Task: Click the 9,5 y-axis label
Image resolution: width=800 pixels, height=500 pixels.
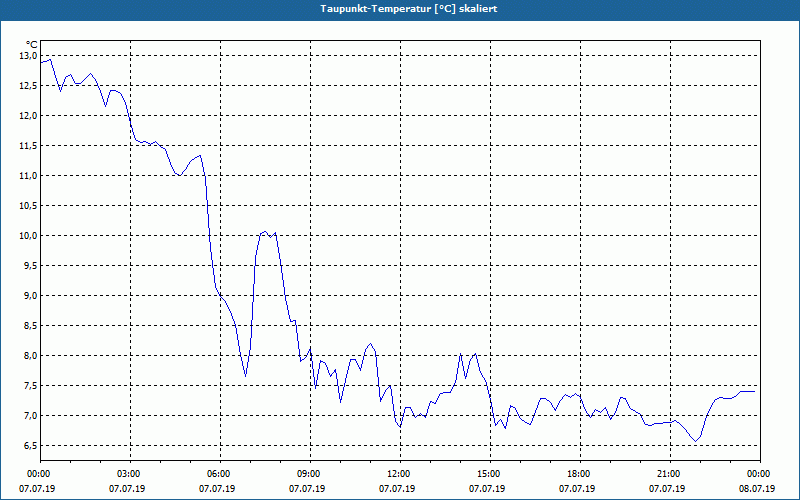Action: point(30,266)
